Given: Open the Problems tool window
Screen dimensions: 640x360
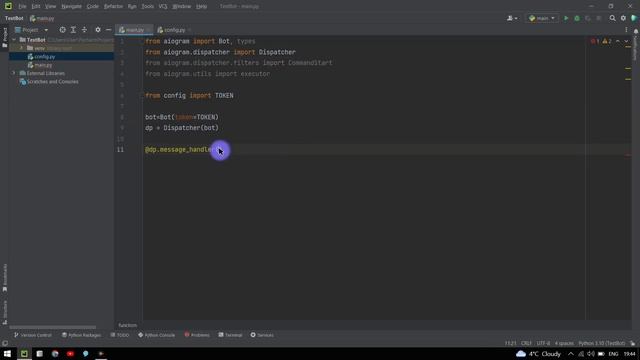Looking at the screenshot, I should pos(197,335).
